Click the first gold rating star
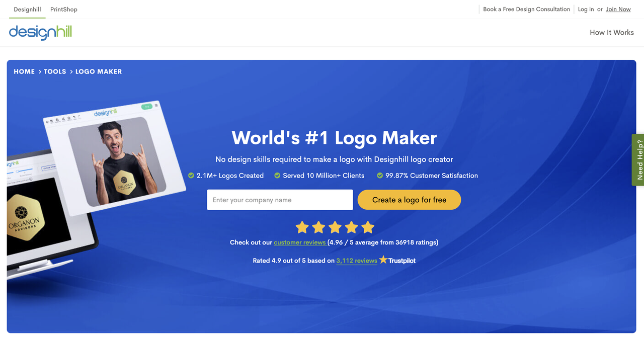Viewport: 644px width, 337px height. pyautogui.click(x=302, y=227)
